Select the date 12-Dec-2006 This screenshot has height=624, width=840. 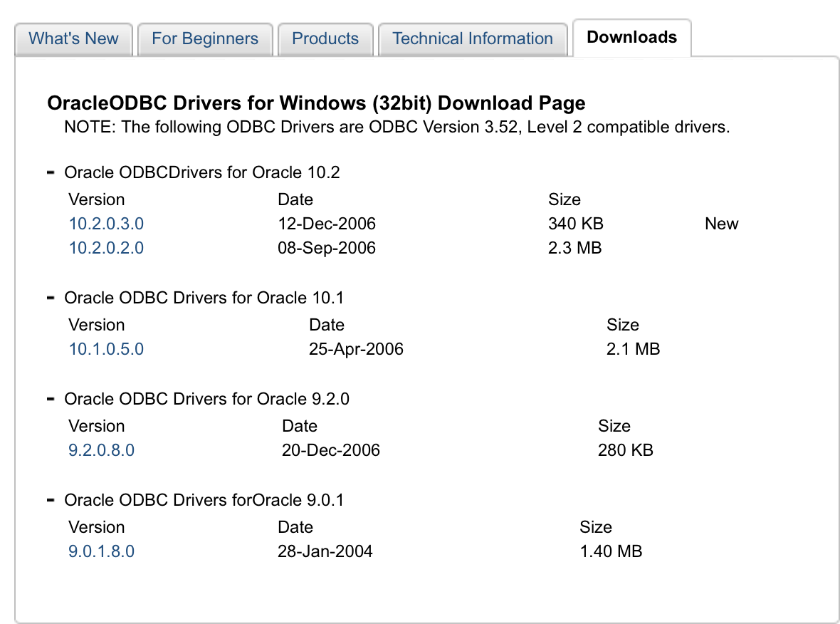pos(327,224)
